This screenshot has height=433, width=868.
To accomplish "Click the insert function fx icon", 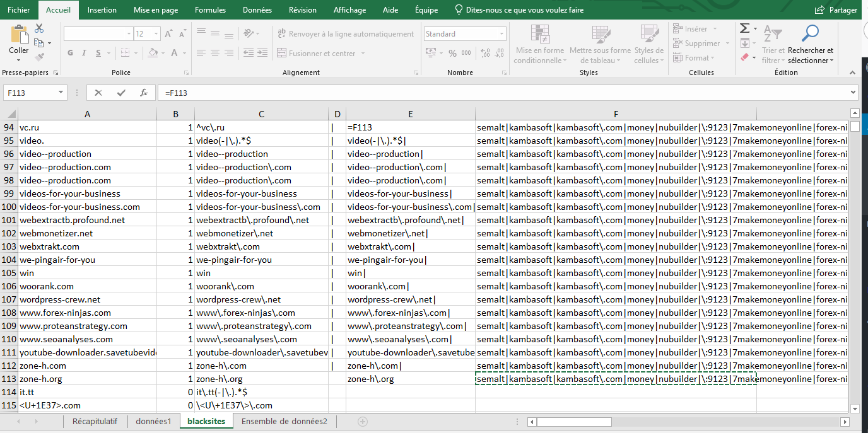I will pyautogui.click(x=144, y=93).
